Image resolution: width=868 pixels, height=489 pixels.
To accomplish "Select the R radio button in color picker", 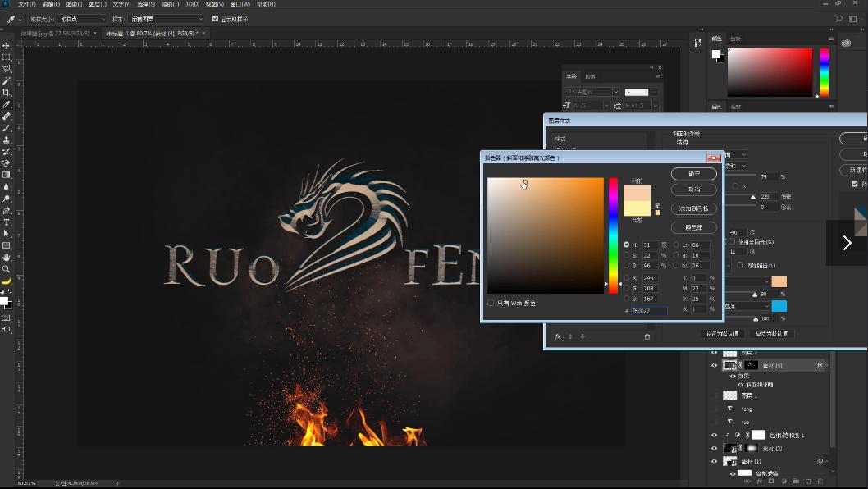I will coord(628,278).
